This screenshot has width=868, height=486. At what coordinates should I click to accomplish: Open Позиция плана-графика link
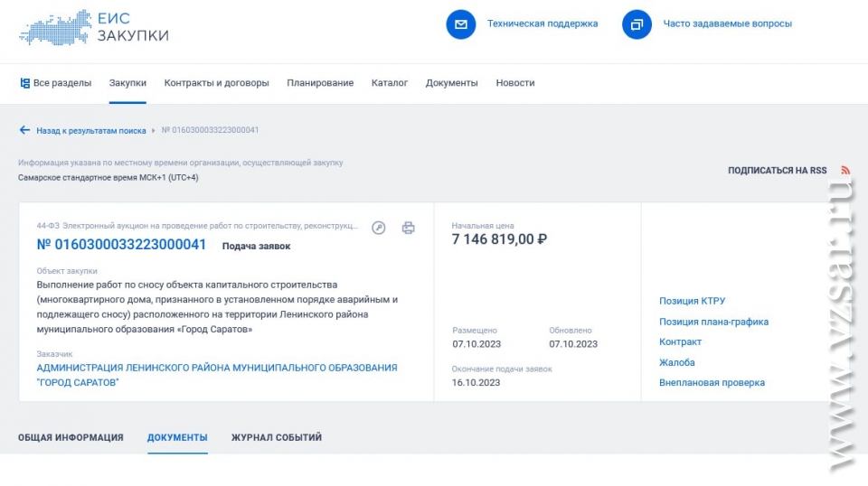click(713, 322)
